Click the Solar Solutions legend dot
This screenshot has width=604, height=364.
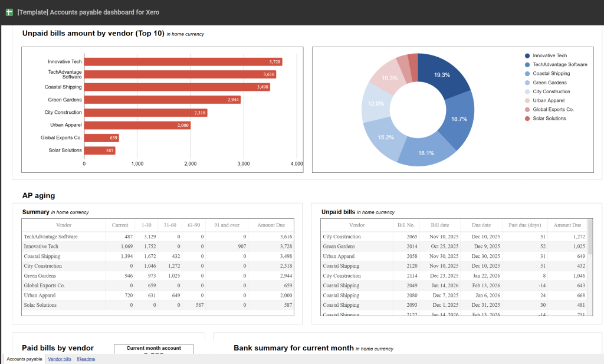pos(527,119)
